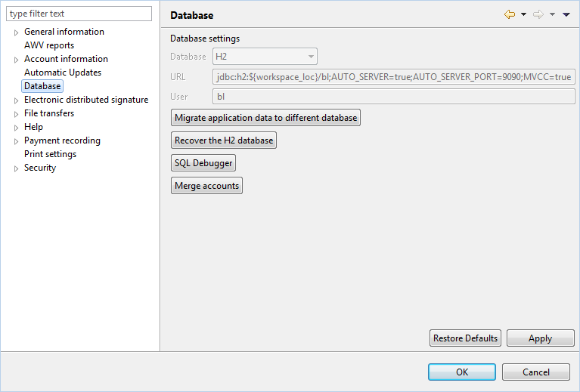Select Automatic Updates preference page
Image resolution: width=580 pixels, height=392 pixels.
(63, 73)
